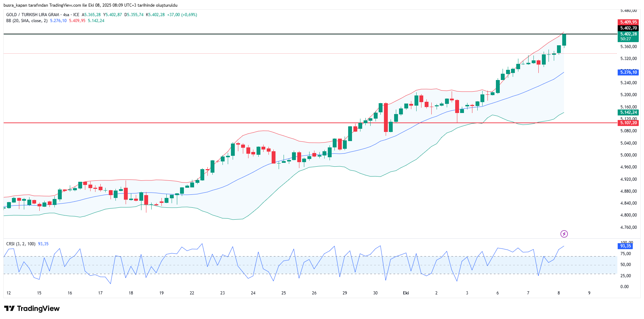Open the BB (20, SMA, close, 2) legend
This screenshot has width=644, height=319.
click(27, 21)
